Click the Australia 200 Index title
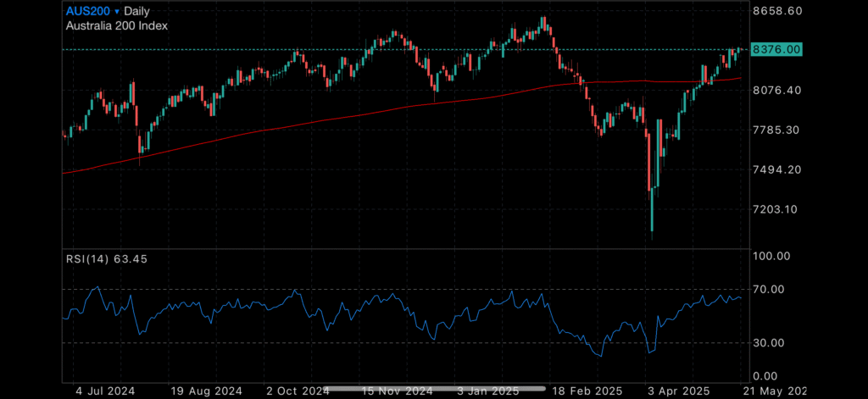 pos(117,25)
